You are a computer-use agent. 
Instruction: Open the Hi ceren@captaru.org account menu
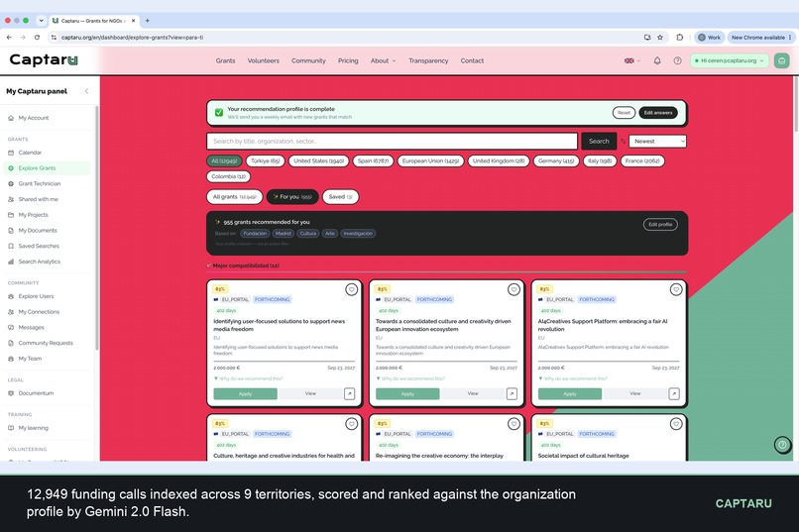pyautogui.click(x=729, y=60)
